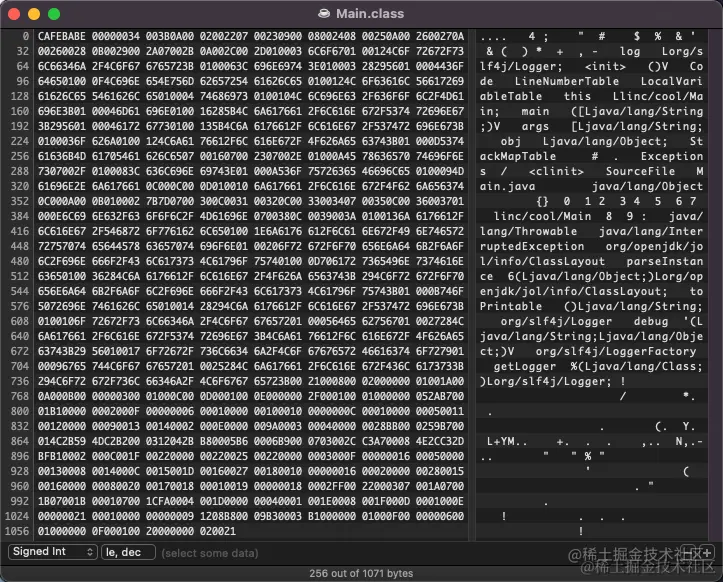Viewport: 723px width, 582px height.
Task: Click 'ruptedException' in the ASCII column
Action: click(532, 246)
